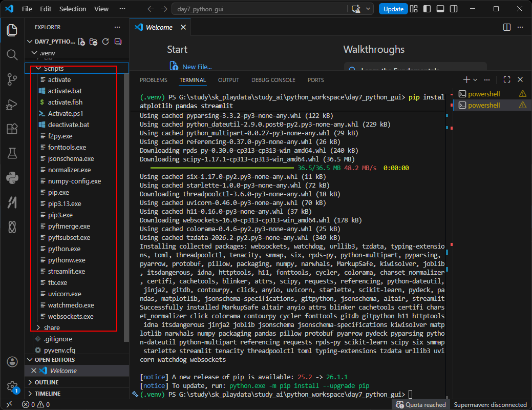Close Welcome in the Open Editors list

coord(34,371)
